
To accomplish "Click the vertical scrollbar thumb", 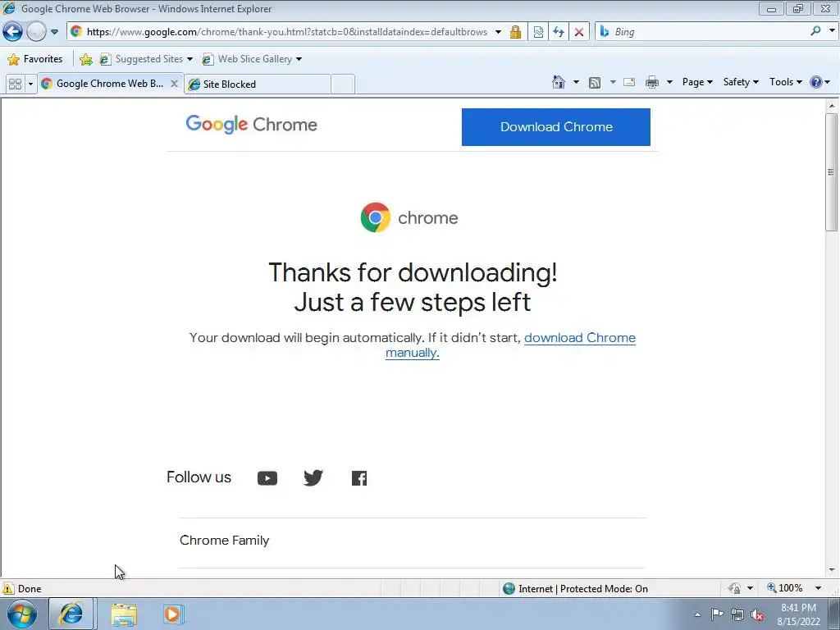I will tap(831, 172).
